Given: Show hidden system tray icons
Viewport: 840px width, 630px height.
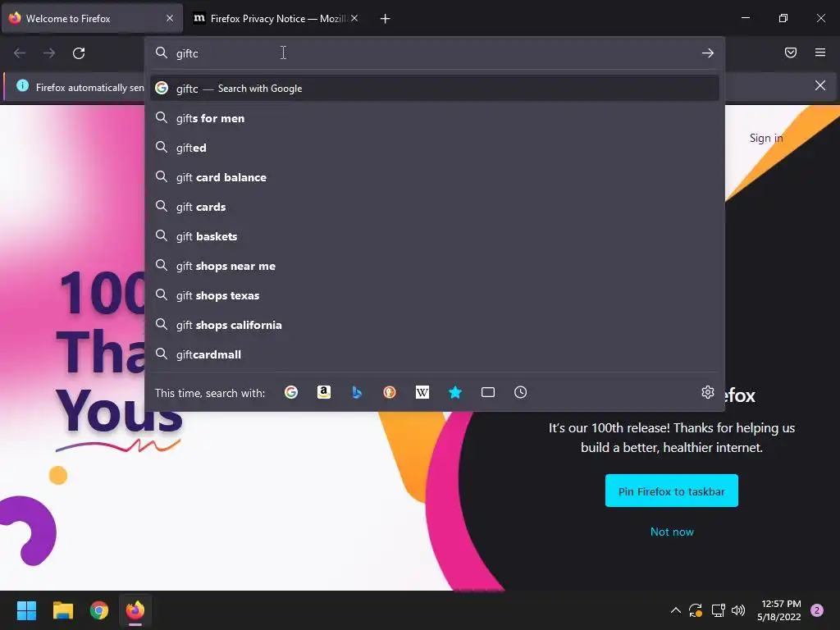Looking at the screenshot, I should 676,610.
